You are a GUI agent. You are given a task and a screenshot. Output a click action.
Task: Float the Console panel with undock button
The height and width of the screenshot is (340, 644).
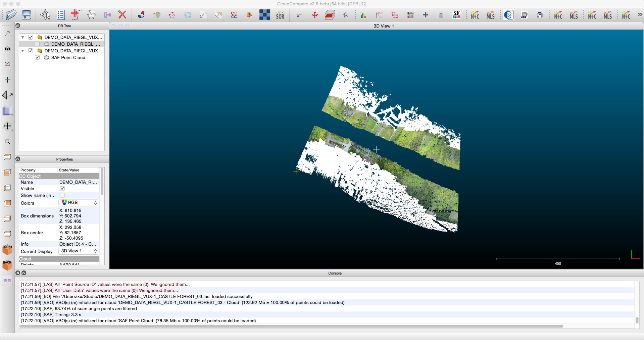24,273
